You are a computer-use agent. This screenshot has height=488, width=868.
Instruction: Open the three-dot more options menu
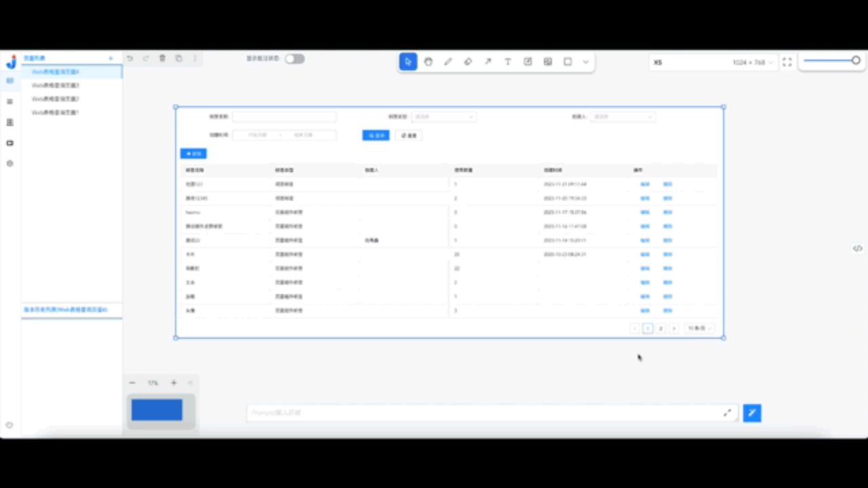(x=195, y=58)
